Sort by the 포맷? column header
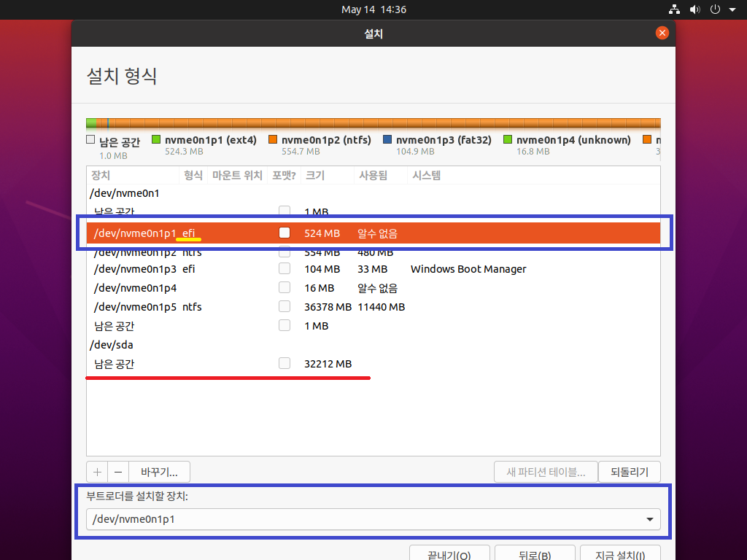This screenshot has width=747, height=560. point(284,175)
